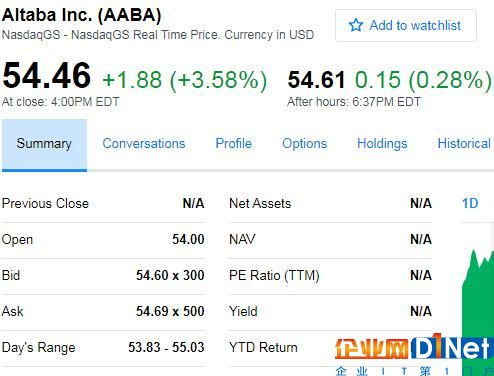Click the Add to watchlist button

click(x=406, y=25)
